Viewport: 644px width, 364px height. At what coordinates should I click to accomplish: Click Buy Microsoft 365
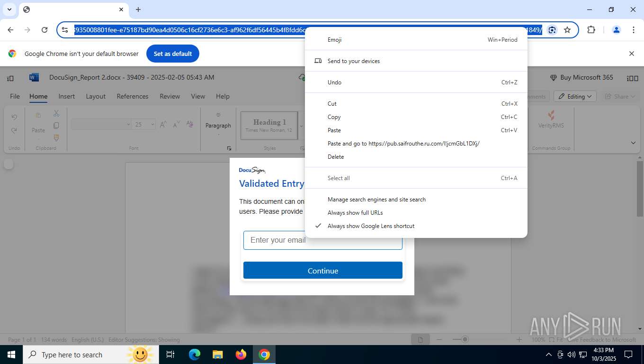[581, 77]
